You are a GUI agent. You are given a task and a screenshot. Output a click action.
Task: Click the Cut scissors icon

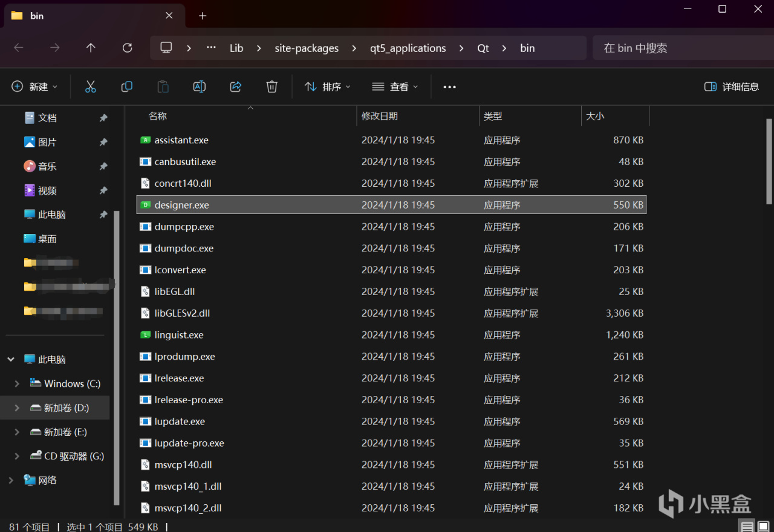pos(91,86)
